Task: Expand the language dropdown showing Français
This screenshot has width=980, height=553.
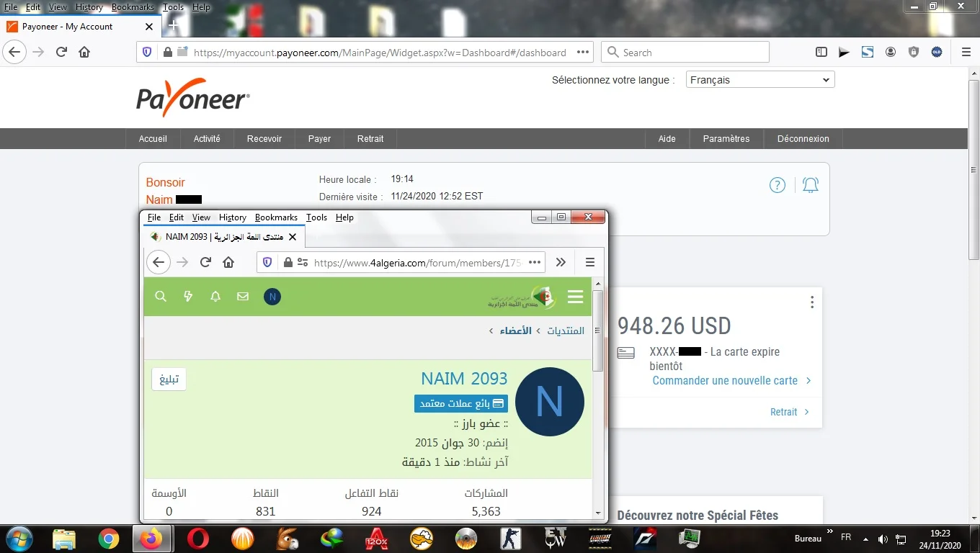Action: 759,80
